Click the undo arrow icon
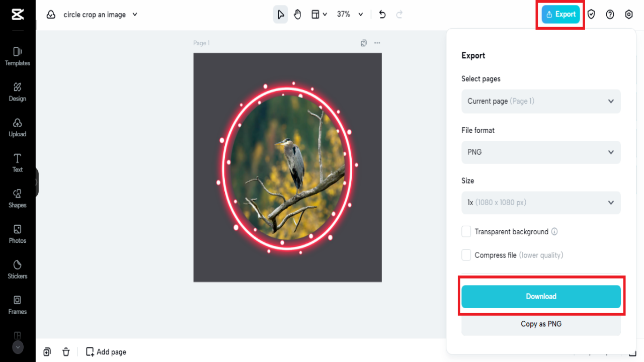The width and height of the screenshot is (644, 362). click(x=382, y=15)
